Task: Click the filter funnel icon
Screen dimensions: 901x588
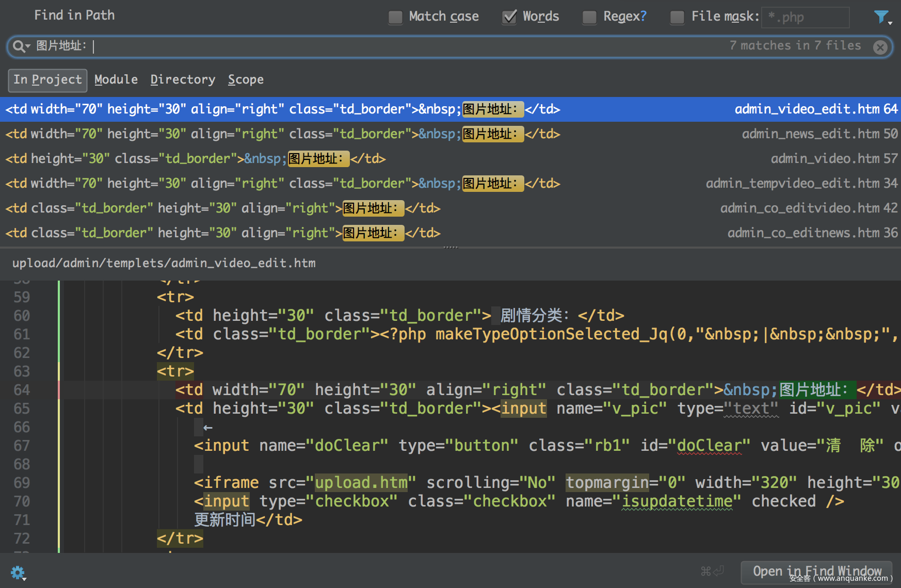Action: pyautogui.click(x=881, y=17)
